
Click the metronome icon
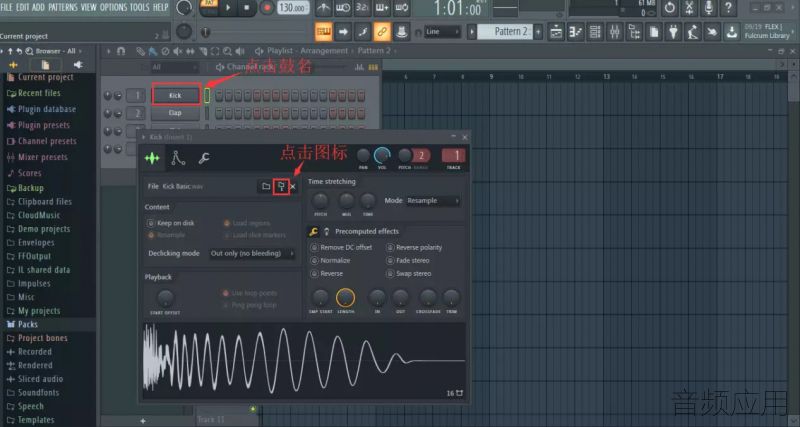(323, 8)
